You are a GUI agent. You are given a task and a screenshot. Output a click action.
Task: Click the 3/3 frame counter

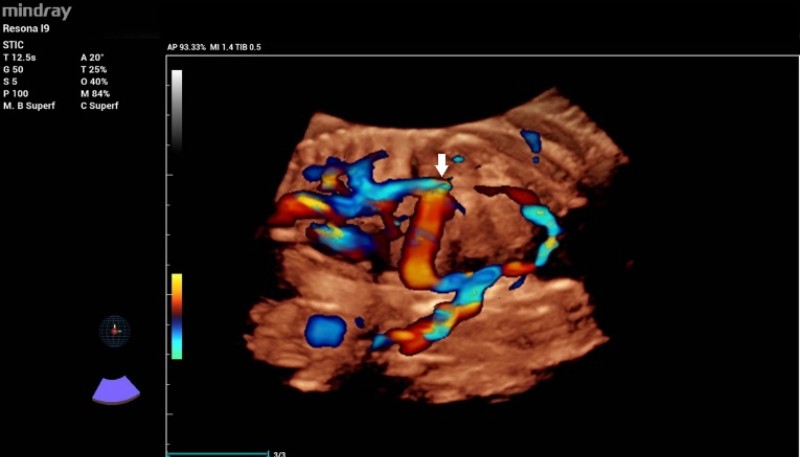coord(279,454)
